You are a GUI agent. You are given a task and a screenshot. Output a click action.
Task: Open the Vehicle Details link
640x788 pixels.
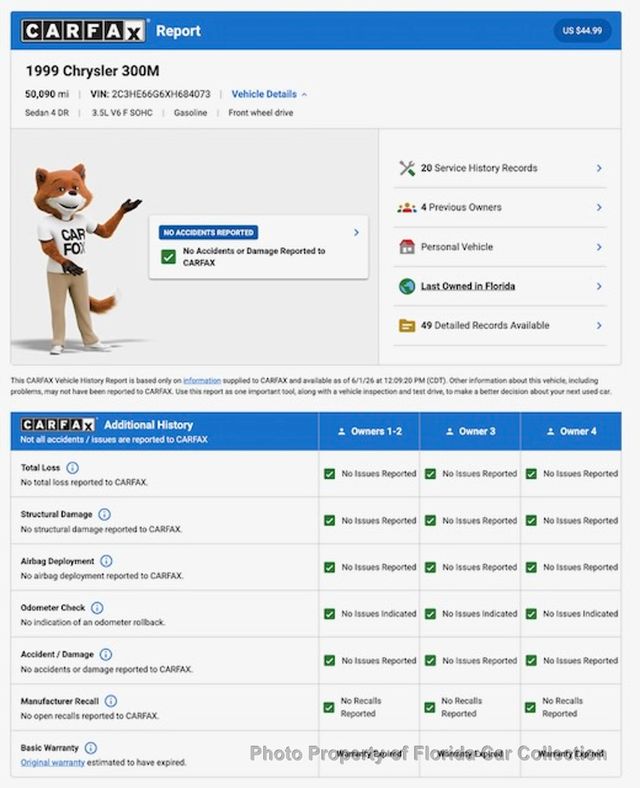pyautogui.click(x=264, y=94)
